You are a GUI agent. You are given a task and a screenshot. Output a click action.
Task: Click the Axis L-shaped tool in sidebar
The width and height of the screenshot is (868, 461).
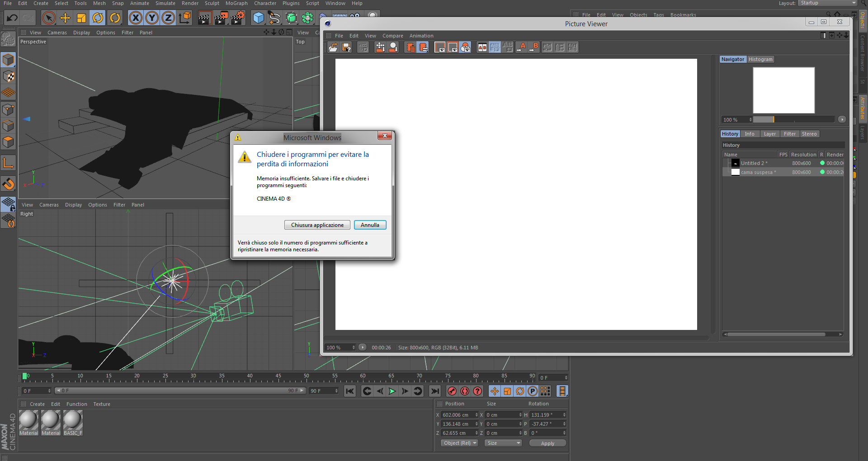pyautogui.click(x=8, y=163)
